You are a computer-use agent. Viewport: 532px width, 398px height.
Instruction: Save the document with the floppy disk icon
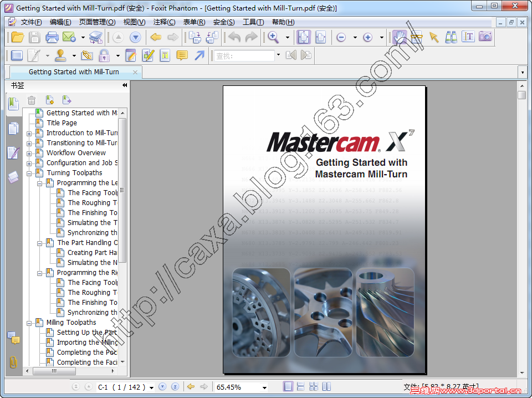pos(34,37)
